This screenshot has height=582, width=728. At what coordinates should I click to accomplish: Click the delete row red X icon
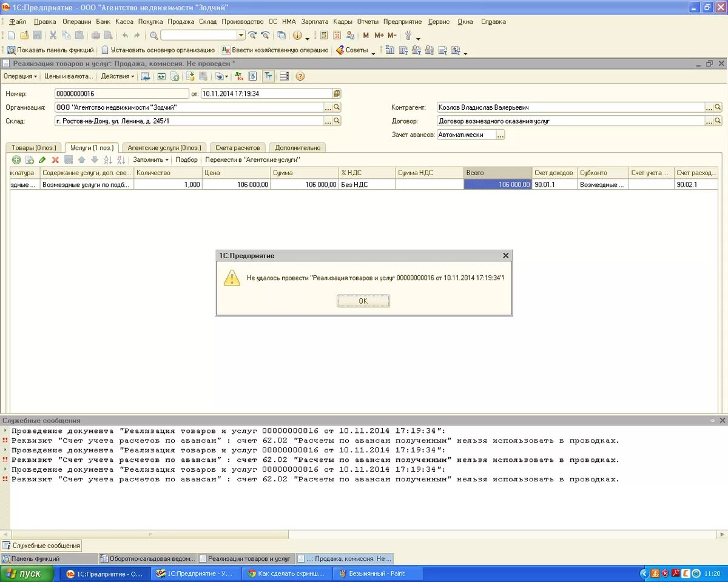[55, 160]
